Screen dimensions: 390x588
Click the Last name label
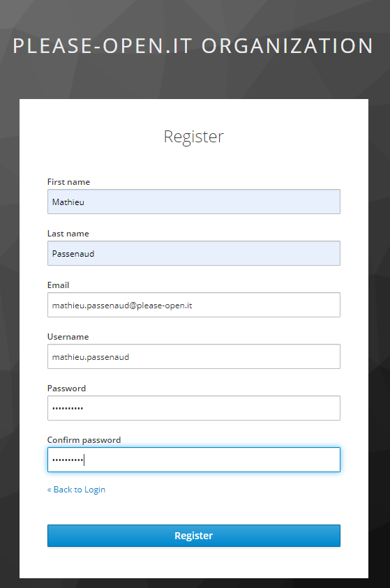point(68,234)
